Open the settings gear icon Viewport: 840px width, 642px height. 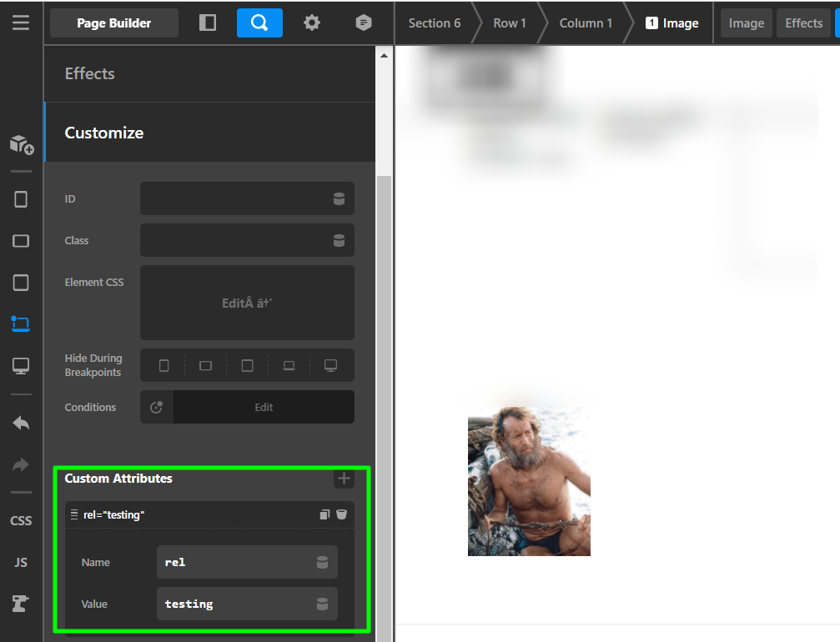coord(311,23)
